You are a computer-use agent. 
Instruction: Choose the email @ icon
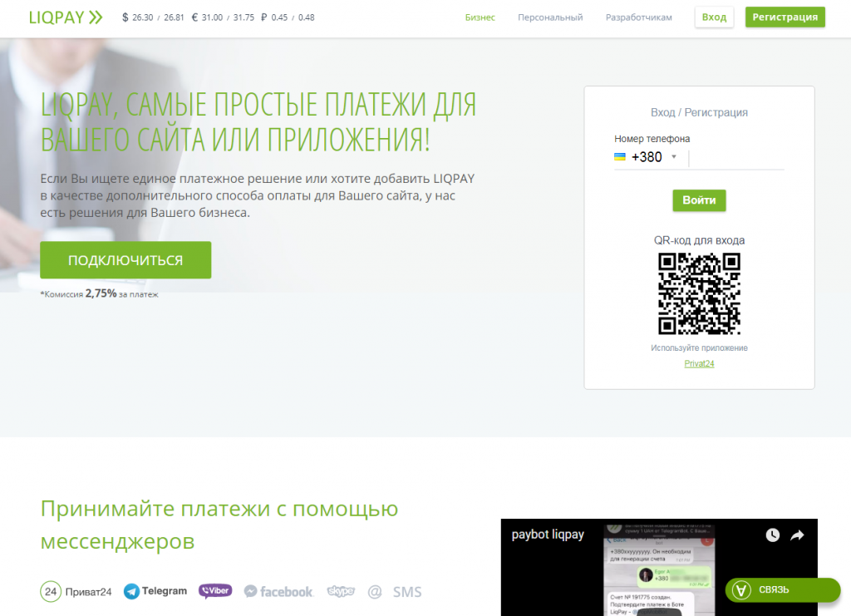tap(375, 592)
